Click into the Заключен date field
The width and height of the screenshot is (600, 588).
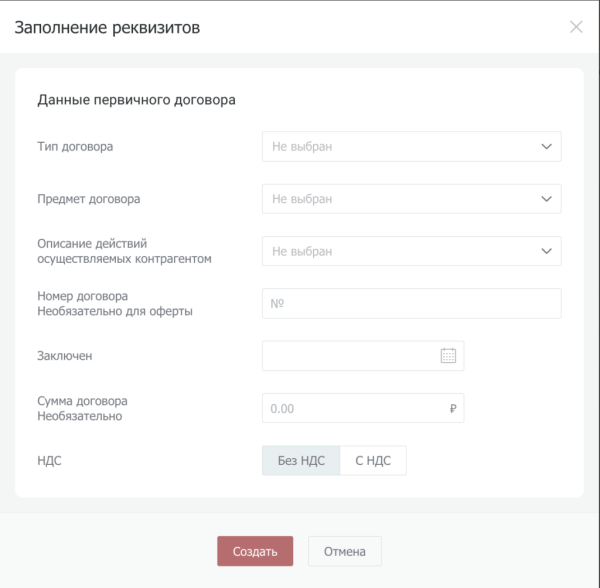(x=350, y=356)
